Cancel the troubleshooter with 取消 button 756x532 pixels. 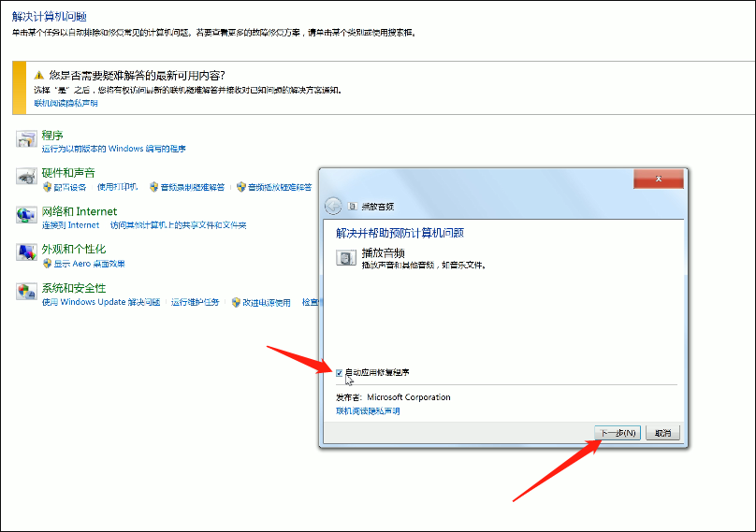pyautogui.click(x=662, y=433)
